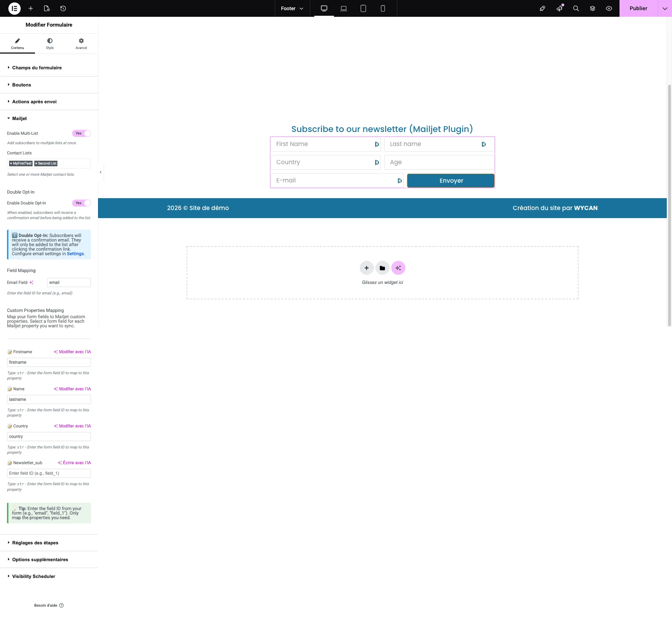Open the Footer document dropdown
Image resolution: width=672 pixels, height=627 pixels.
tap(292, 8)
